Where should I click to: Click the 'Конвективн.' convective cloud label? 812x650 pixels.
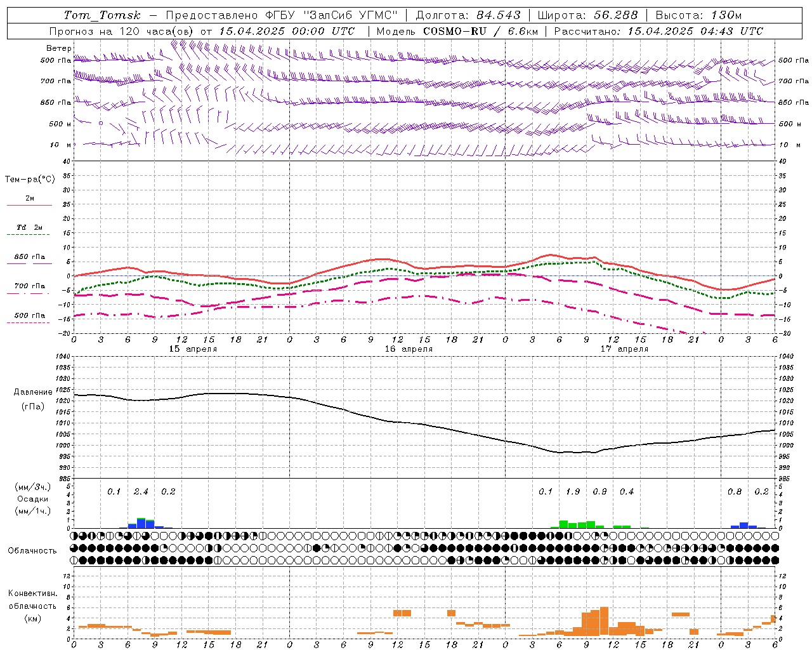click(x=33, y=594)
